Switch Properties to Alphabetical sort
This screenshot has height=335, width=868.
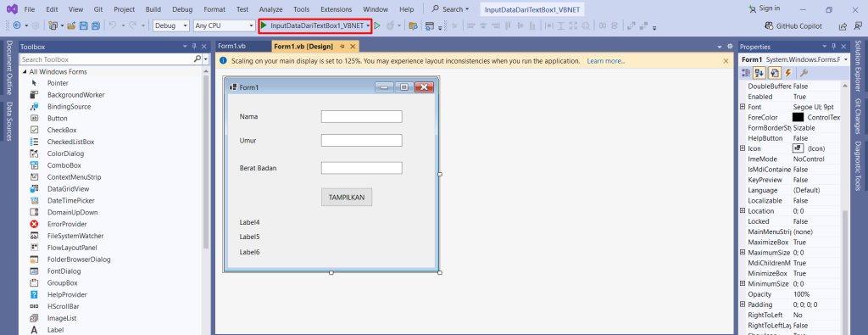click(759, 73)
